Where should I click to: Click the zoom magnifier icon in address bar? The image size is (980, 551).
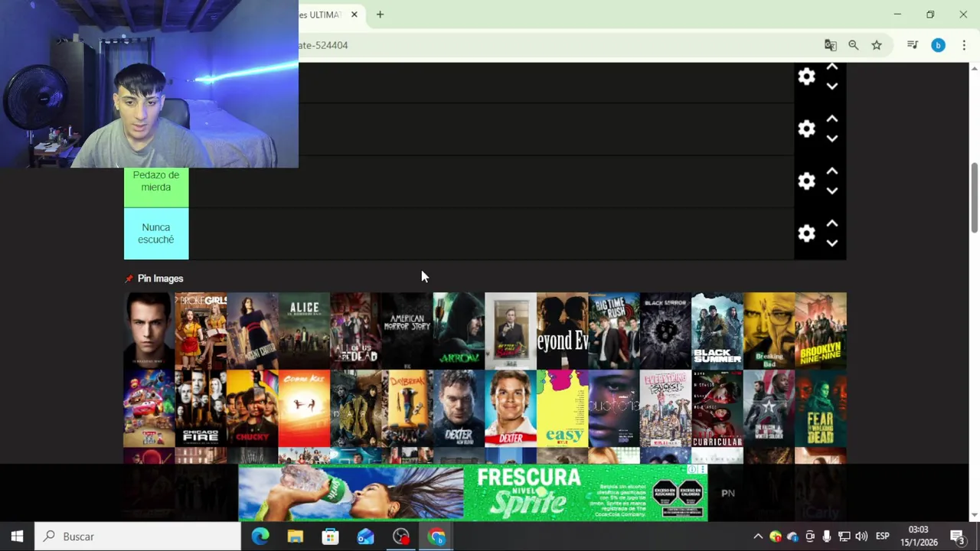click(854, 45)
